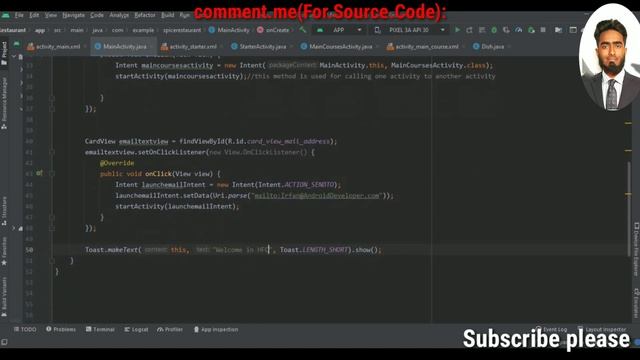Image resolution: width=640 pixels, height=360 pixels.
Task: Open the Build Variants side panel tab
Action: (4, 298)
